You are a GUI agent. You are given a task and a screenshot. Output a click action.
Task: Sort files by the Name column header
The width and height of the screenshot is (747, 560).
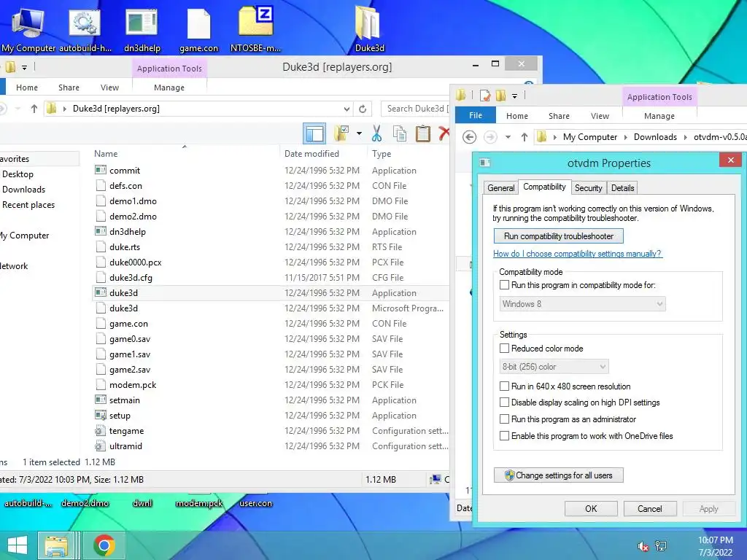[106, 154]
